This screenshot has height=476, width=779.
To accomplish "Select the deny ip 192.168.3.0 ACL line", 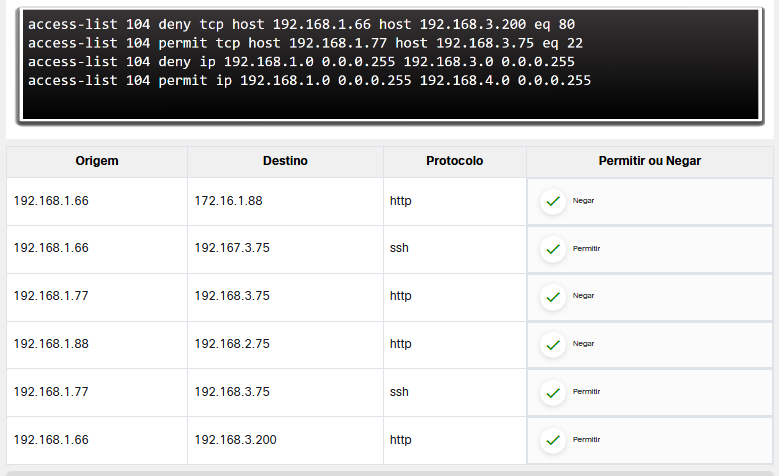I will [x=301, y=61].
